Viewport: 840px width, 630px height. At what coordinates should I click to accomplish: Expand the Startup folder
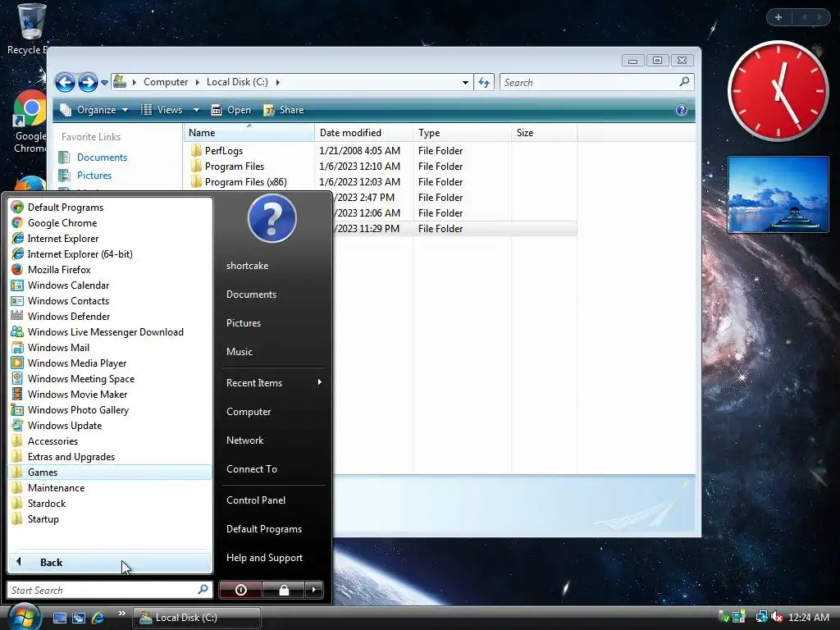pyautogui.click(x=111, y=518)
